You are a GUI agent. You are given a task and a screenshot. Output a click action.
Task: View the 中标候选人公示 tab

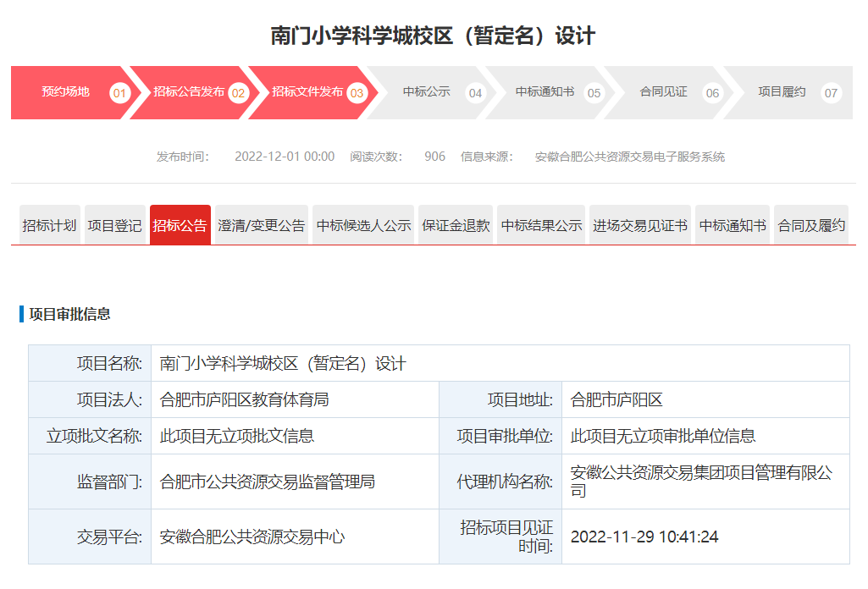(x=363, y=225)
